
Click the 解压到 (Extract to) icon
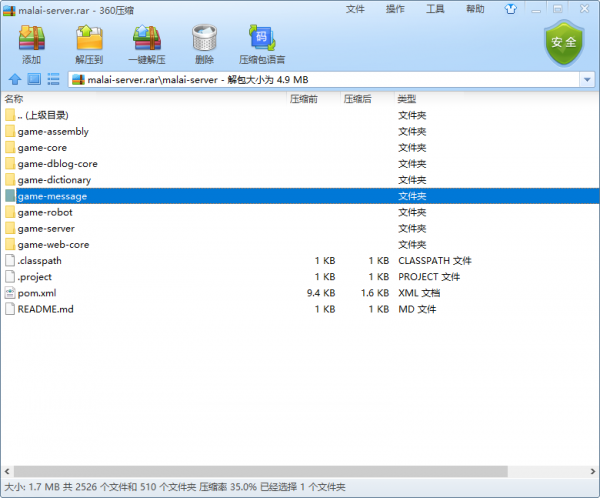89,38
